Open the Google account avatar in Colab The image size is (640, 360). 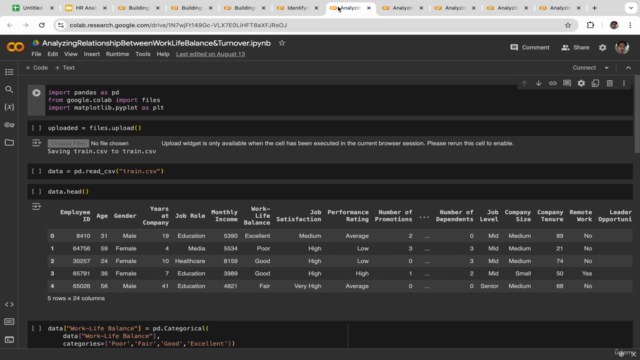(x=622, y=47)
